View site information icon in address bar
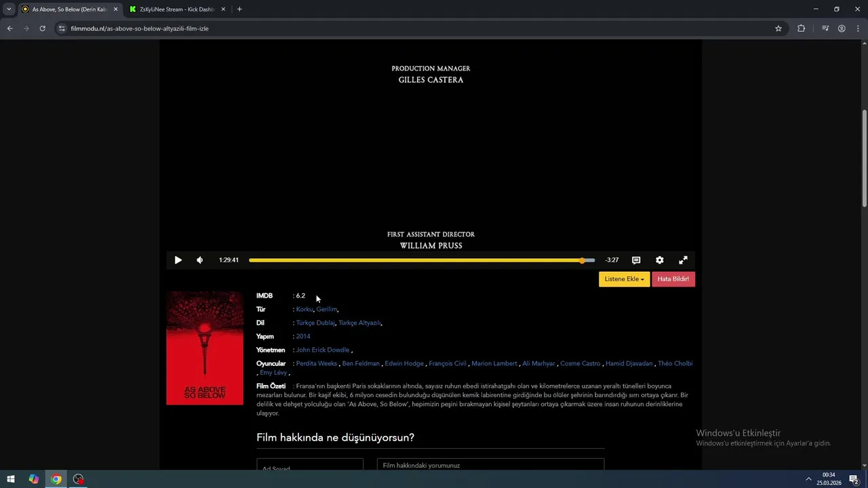Screen dimensions: 868x488 tap(62, 28)
